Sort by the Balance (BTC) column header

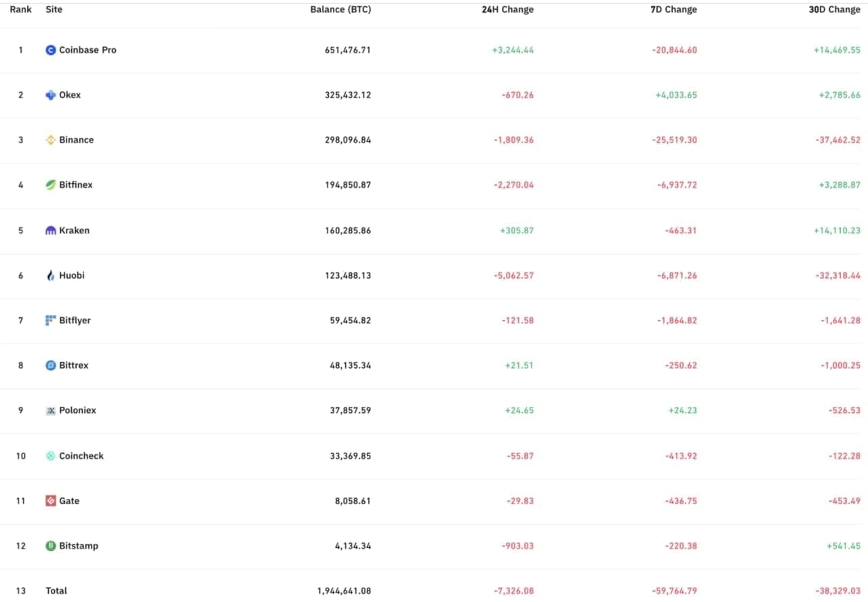340,9
